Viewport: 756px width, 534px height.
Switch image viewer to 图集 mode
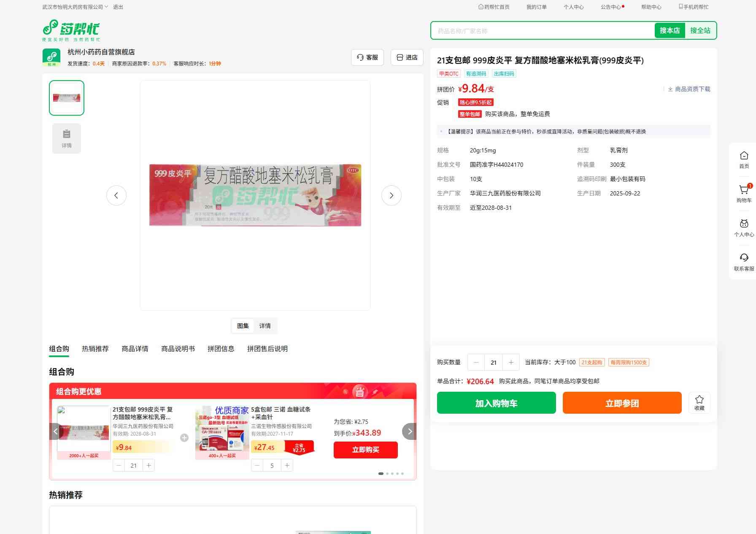243,326
